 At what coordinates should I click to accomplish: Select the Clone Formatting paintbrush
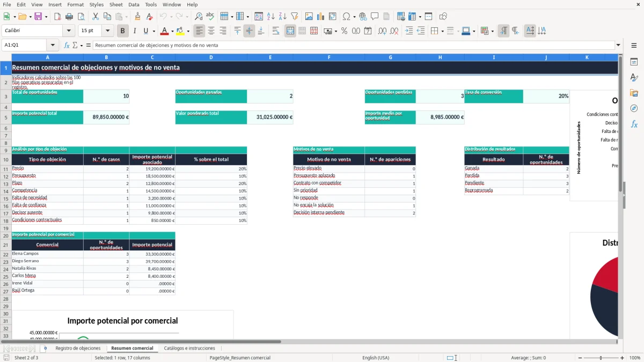click(x=137, y=17)
